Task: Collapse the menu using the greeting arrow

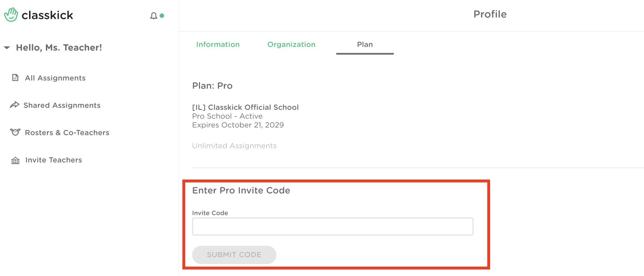Action: point(7,48)
